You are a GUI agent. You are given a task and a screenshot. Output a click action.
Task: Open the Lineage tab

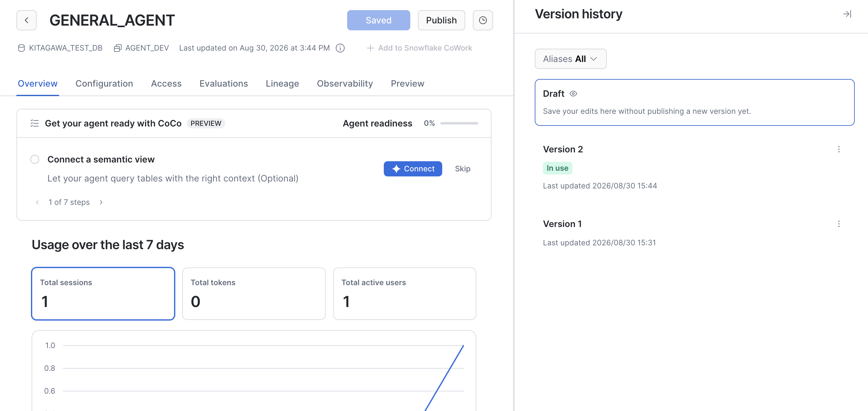pyautogui.click(x=282, y=83)
